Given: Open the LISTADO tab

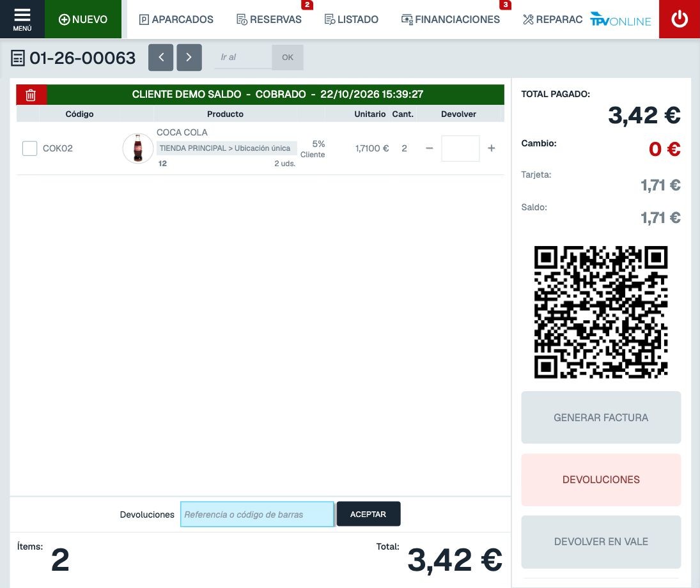Looking at the screenshot, I should click(x=352, y=19).
